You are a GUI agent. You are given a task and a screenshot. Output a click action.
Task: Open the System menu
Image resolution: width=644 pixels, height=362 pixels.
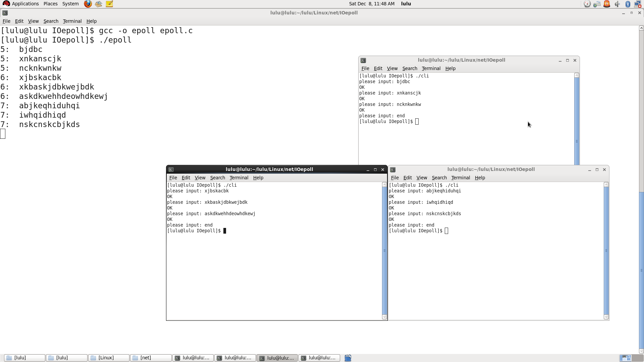coord(70,4)
